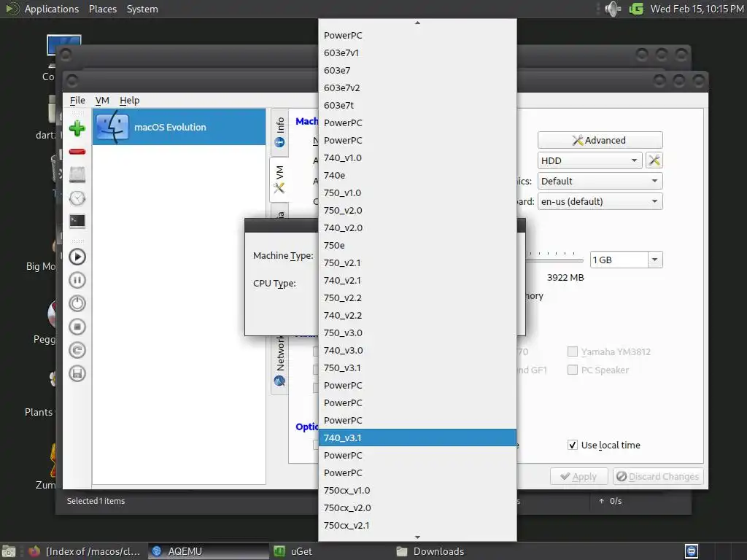Reset the VM with the circular arrow icon
747x560 pixels.
77,350
